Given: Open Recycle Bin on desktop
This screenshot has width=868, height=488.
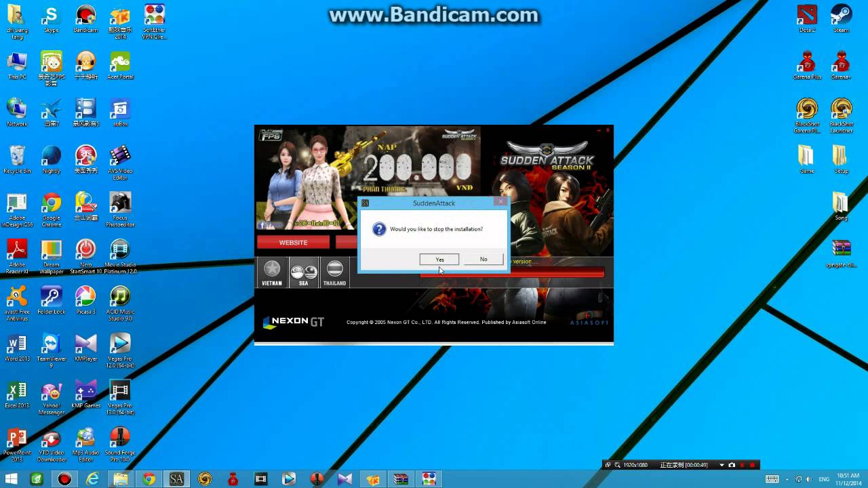Looking at the screenshot, I should click(17, 160).
